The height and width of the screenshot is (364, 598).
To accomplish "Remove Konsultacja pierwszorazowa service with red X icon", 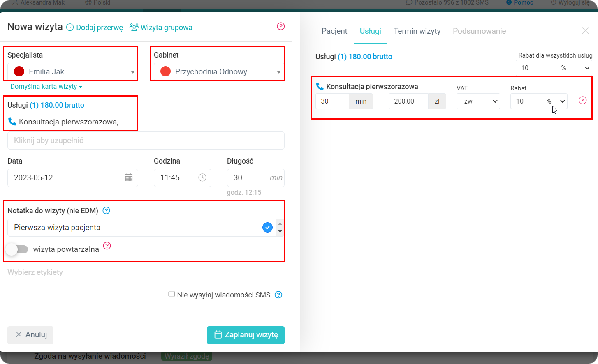I will click(582, 100).
